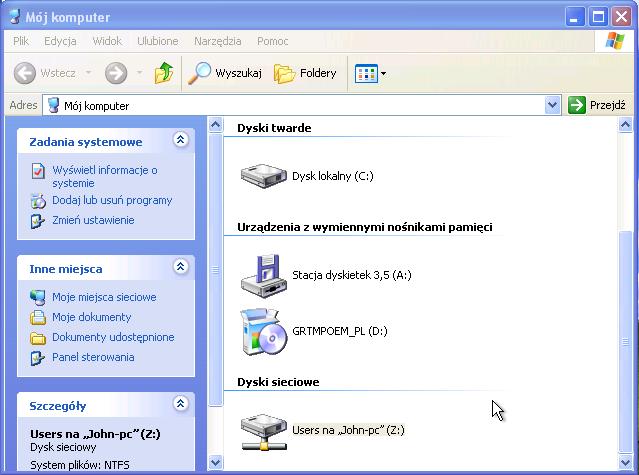Click the Forward arrow icon
Viewport: 639px width, 475px height.
pyautogui.click(x=116, y=73)
